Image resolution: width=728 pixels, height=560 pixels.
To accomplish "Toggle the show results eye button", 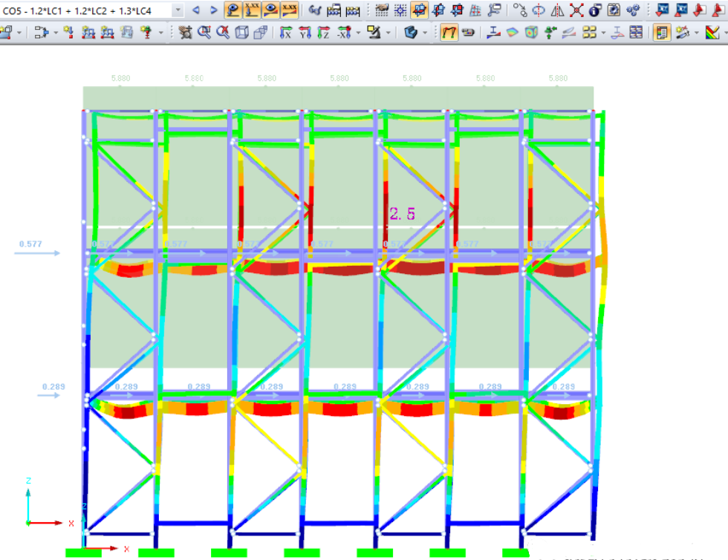I will pos(271,10).
